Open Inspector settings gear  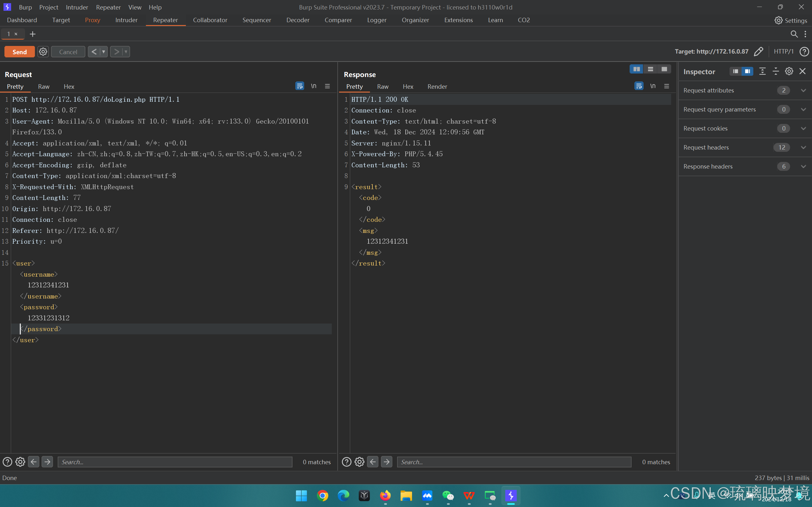[x=789, y=71]
